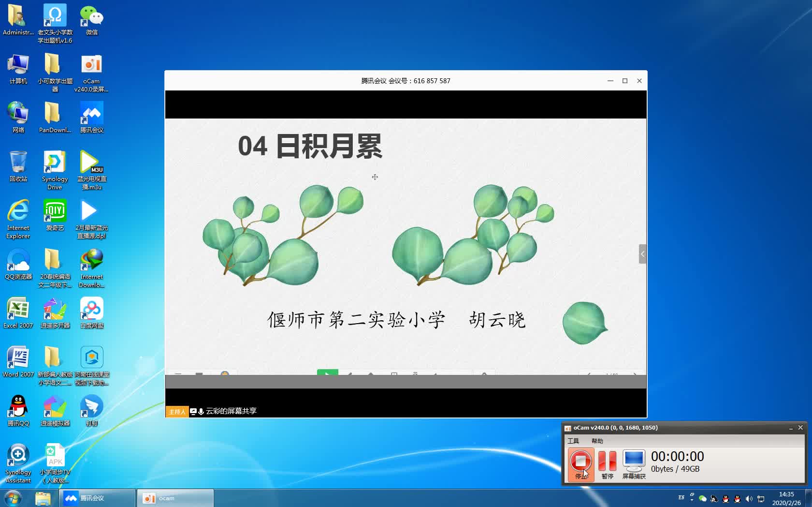This screenshot has height=507, width=812.
Task: Open Synology Assistant shortcut
Action: pos(18,463)
